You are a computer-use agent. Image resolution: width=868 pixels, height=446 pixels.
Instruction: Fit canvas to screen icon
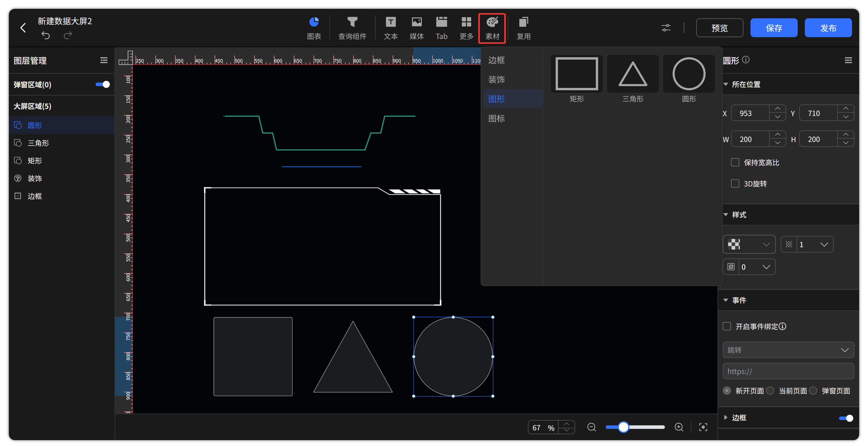click(x=703, y=427)
